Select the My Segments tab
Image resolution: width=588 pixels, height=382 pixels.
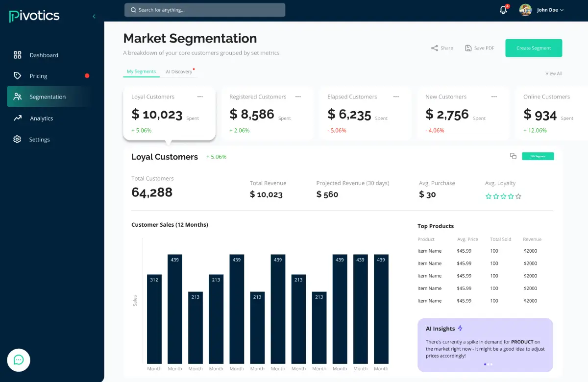(x=141, y=72)
